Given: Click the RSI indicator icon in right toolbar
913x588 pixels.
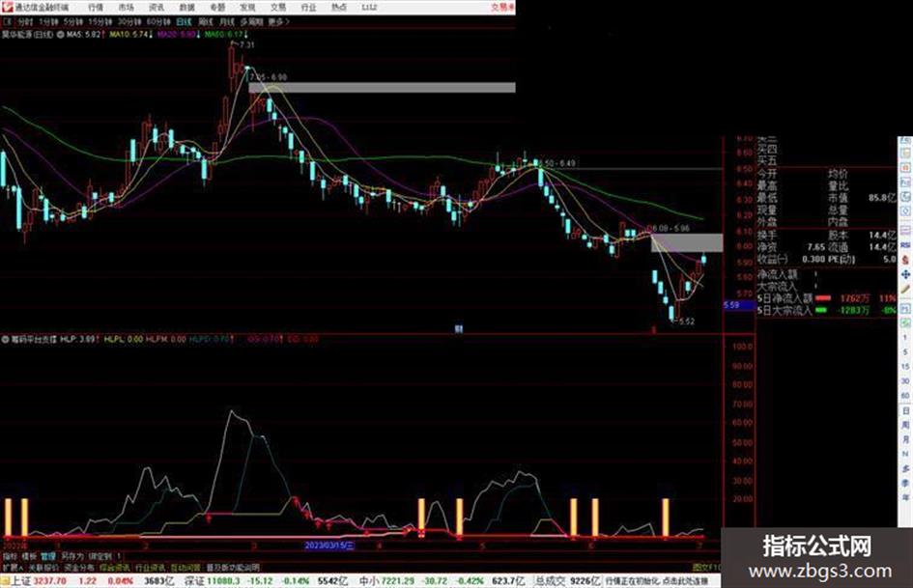Looking at the screenshot, I should pos(905,245).
